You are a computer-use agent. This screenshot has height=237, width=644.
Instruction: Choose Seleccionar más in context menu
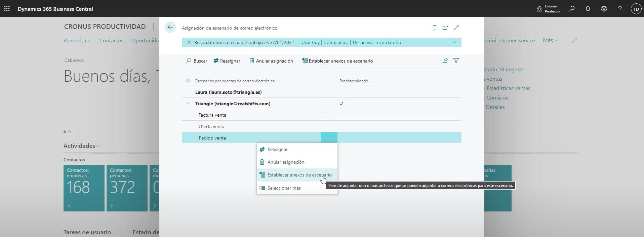284,188
